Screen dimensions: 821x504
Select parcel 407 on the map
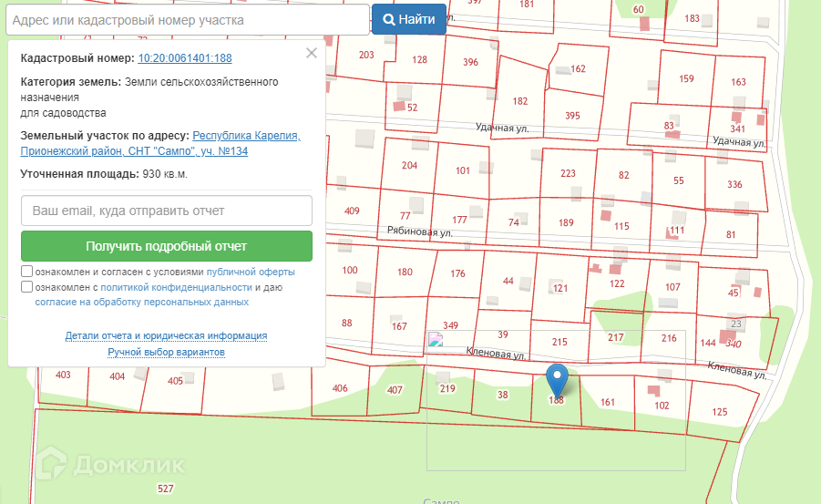click(395, 390)
